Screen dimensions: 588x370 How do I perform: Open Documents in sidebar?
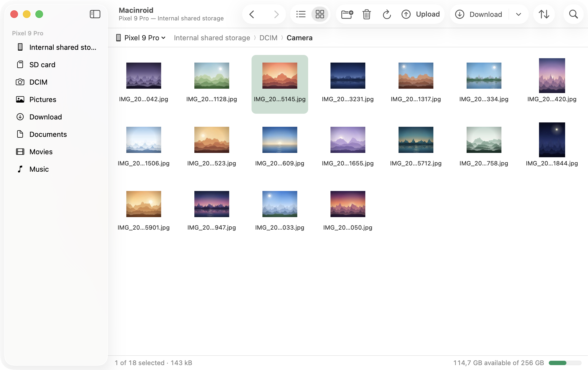coord(56,134)
